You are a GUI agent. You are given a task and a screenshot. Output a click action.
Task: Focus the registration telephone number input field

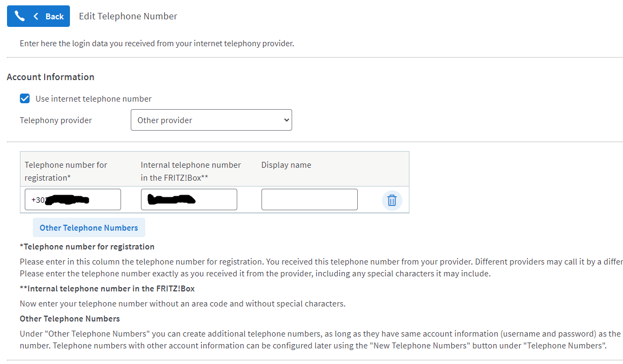[x=73, y=199]
